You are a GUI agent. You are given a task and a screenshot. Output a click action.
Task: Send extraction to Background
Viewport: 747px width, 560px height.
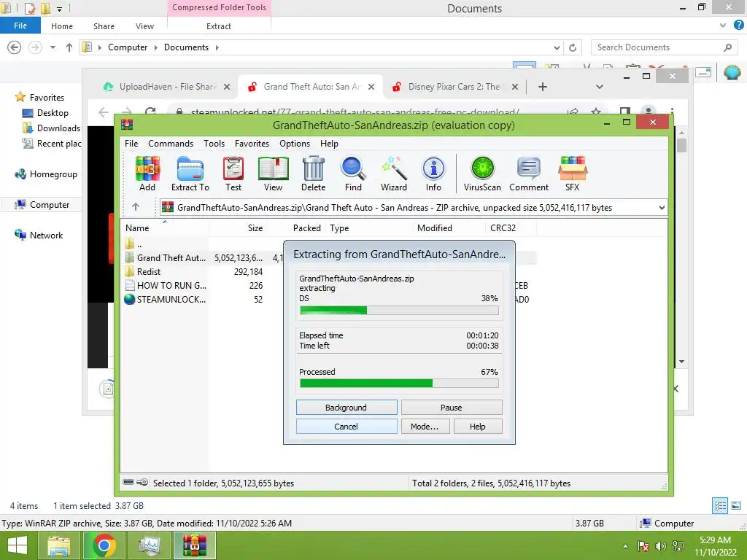347,408
